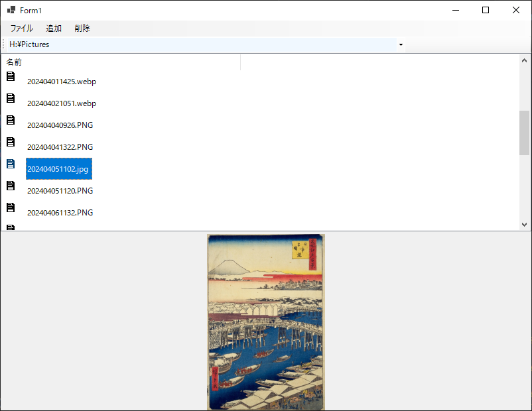The height and width of the screenshot is (411, 532).
Task: Open the 削除 menu
Action: (x=82, y=29)
